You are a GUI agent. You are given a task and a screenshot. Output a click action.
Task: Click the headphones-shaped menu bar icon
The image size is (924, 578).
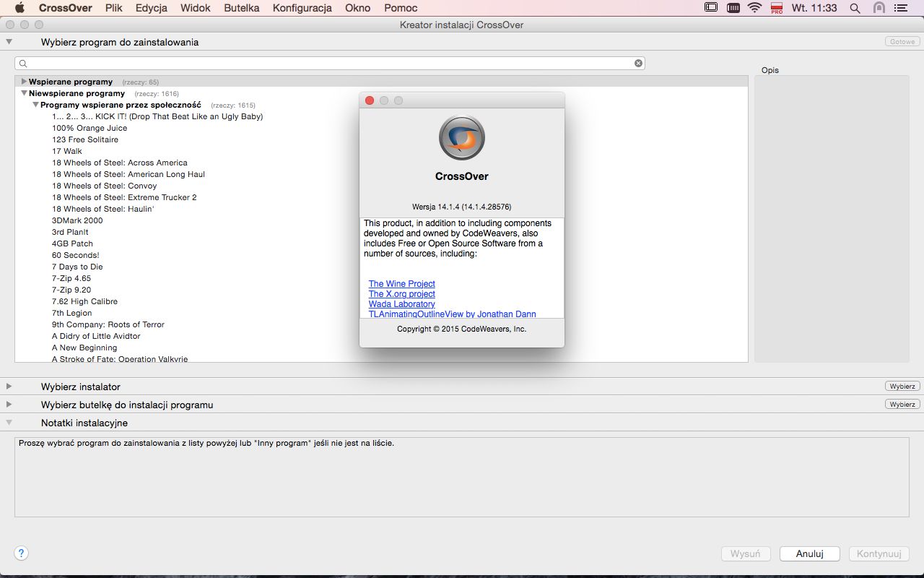(x=879, y=8)
